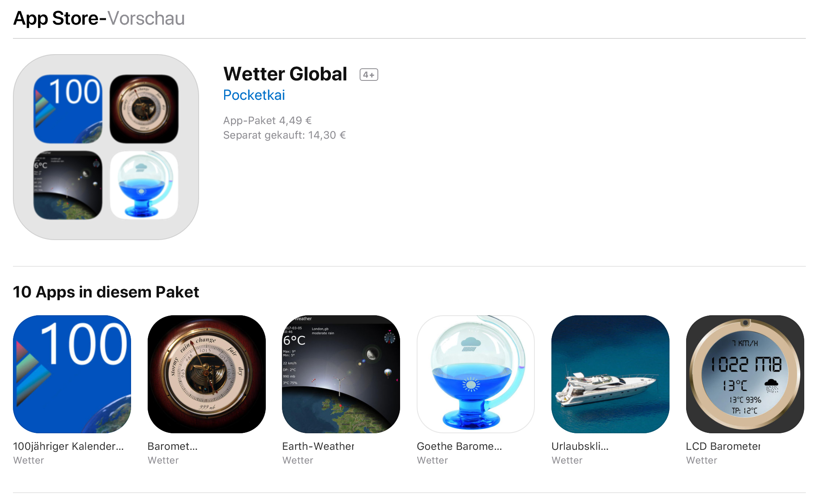Click the App-Paket 4,49 € price text
Image resolution: width=818 pixels, height=504 pixels.
tap(267, 120)
